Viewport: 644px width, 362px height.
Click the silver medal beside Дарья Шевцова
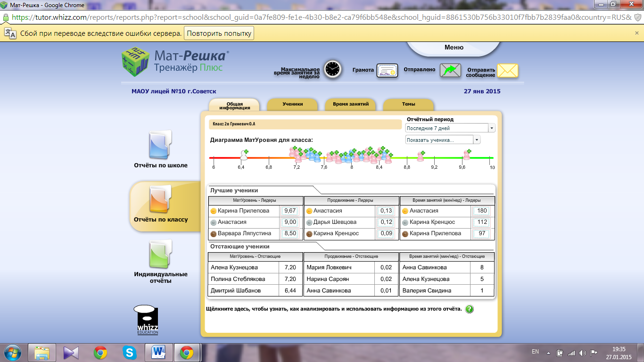tap(309, 222)
